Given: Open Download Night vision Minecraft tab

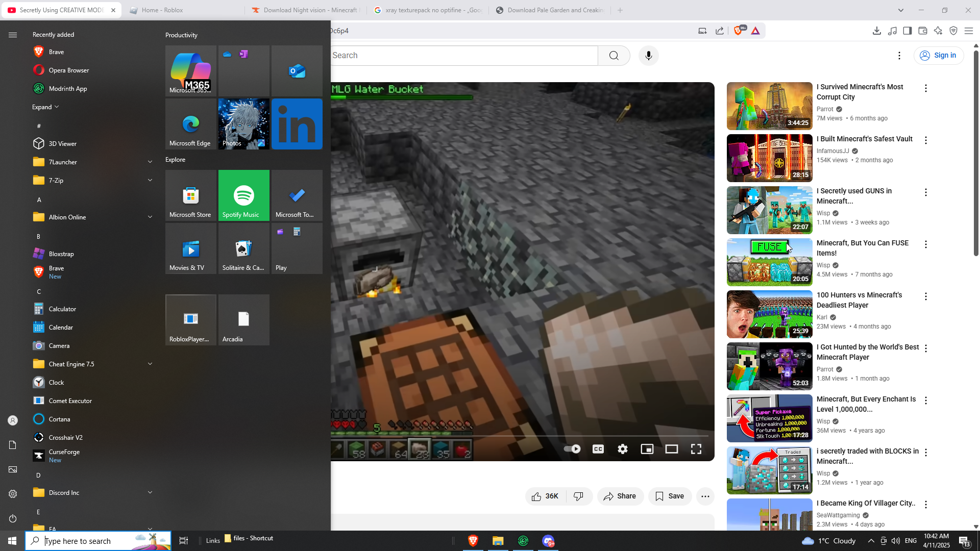Looking at the screenshot, I should [x=306, y=10].
